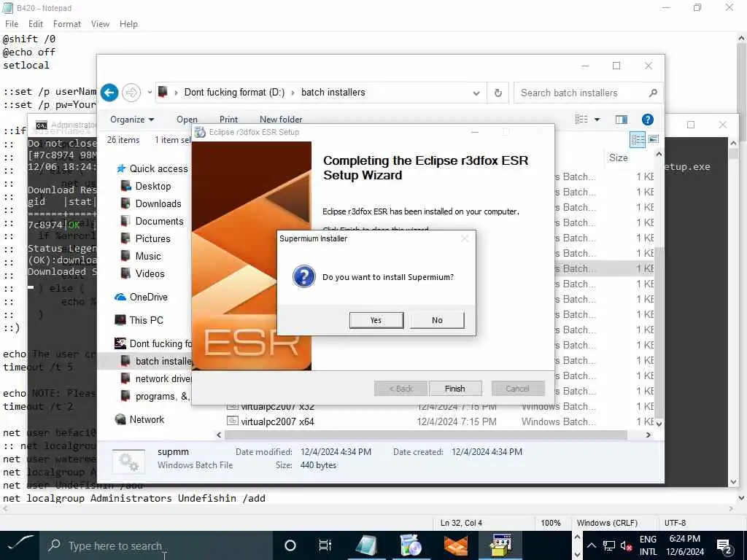This screenshot has height=560, width=747.
Task: Click the Size column header
Action: [619, 157]
